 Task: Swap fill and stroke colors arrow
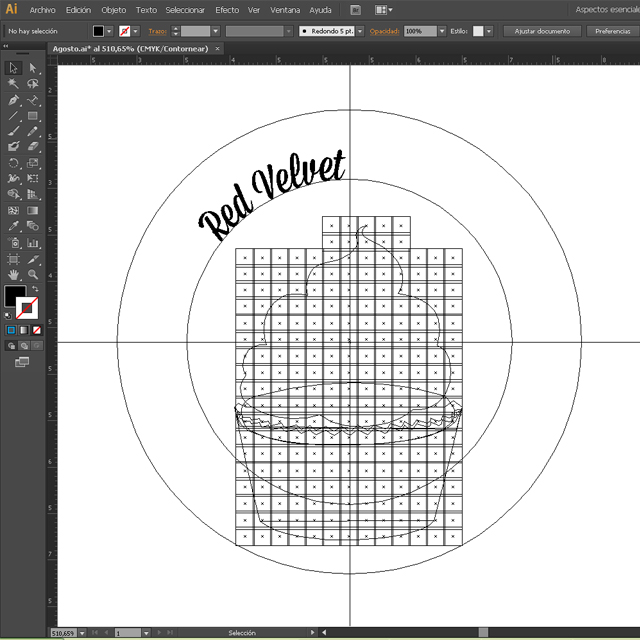pyautogui.click(x=36, y=289)
